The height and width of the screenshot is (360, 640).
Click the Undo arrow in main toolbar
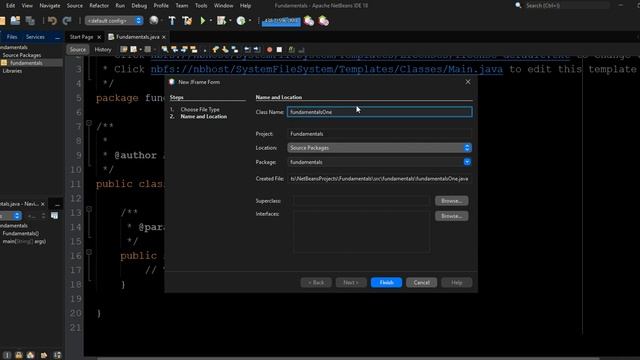click(52, 21)
